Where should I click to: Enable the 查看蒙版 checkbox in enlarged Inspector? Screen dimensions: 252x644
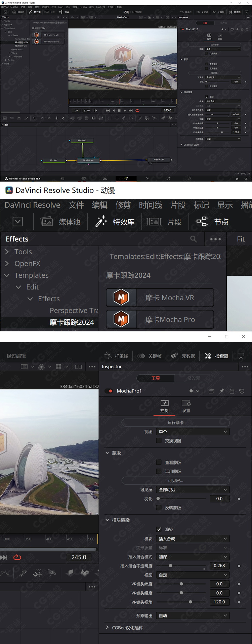point(159,462)
